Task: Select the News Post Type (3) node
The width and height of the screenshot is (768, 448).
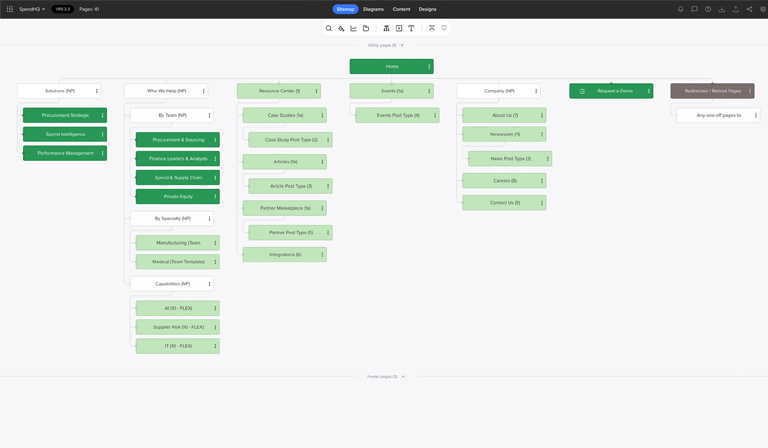Action: tap(510, 159)
